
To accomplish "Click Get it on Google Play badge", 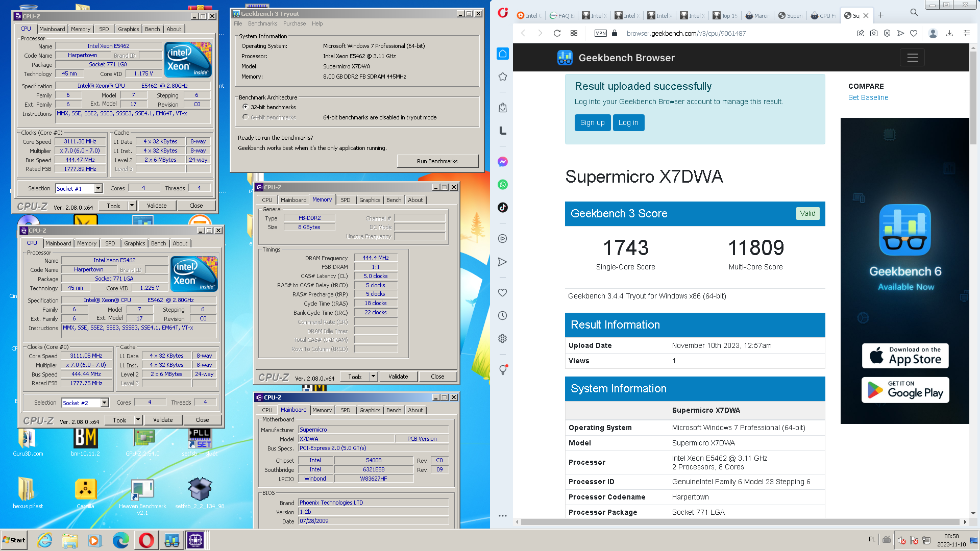I will tap(905, 390).
